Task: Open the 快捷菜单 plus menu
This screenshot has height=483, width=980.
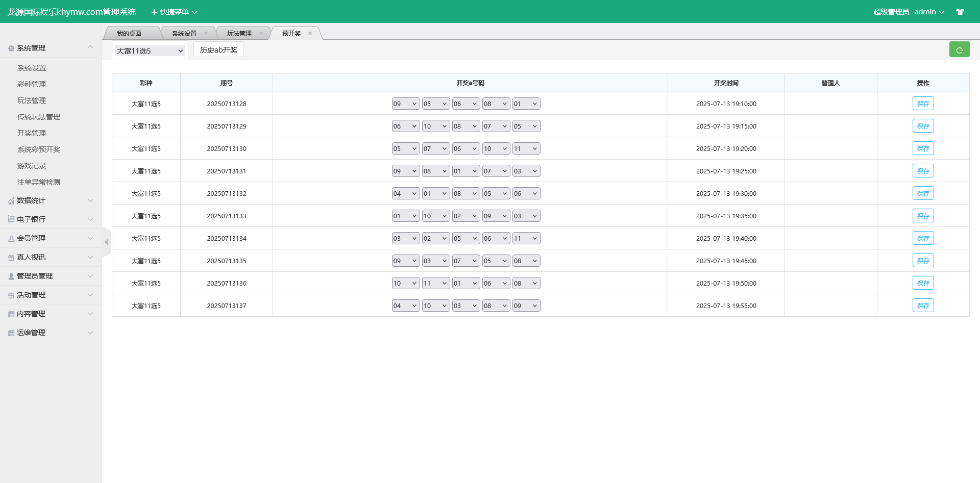Action: (174, 12)
